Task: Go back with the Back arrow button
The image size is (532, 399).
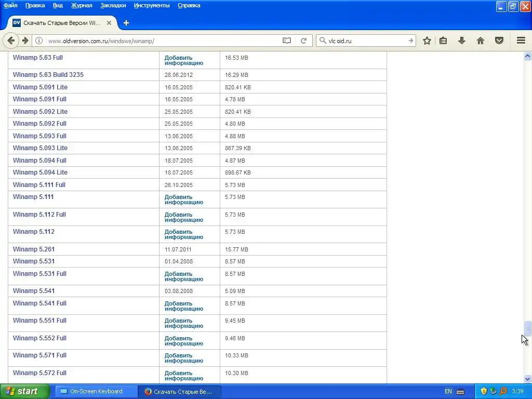Action: [11, 41]
